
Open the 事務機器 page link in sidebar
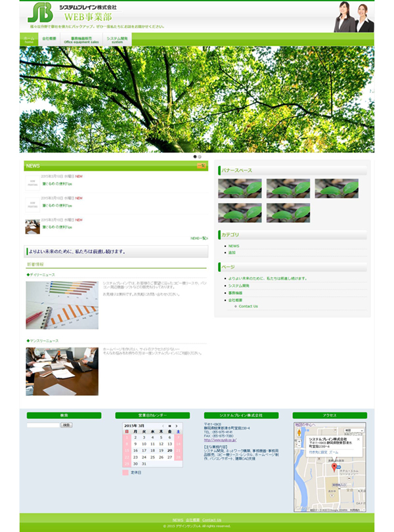point(235,293)
